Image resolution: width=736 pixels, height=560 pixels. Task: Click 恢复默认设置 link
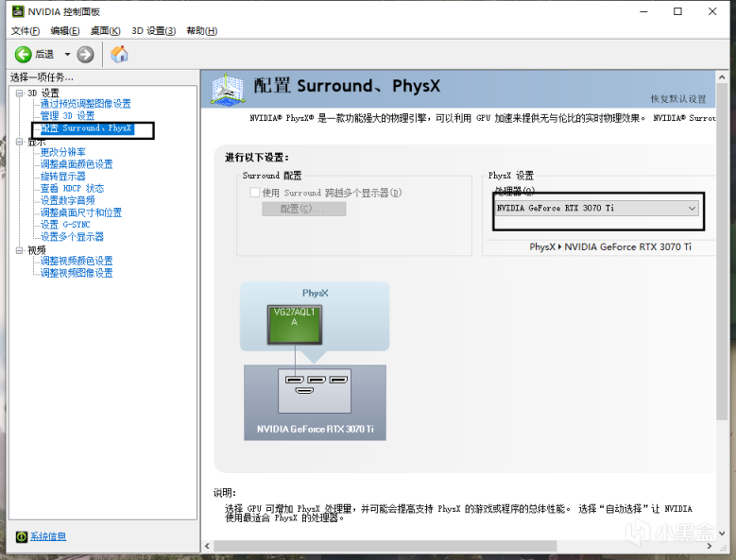(678, 99)
